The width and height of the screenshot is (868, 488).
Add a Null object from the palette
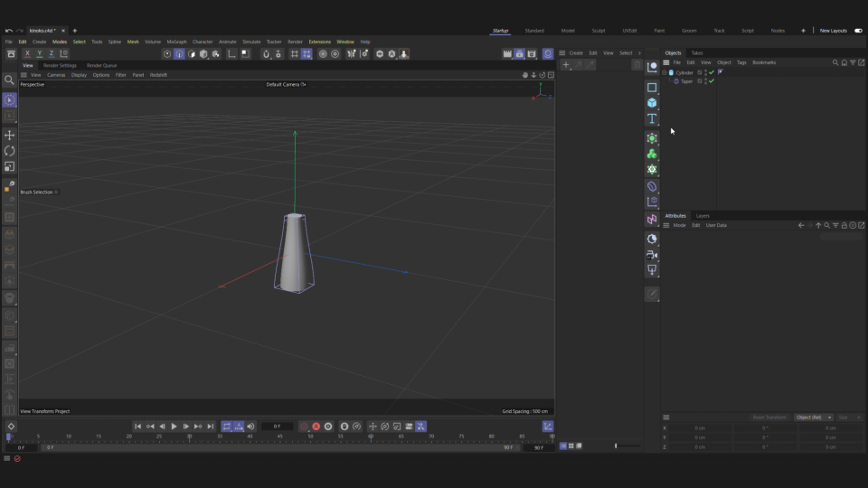[652, 67]
